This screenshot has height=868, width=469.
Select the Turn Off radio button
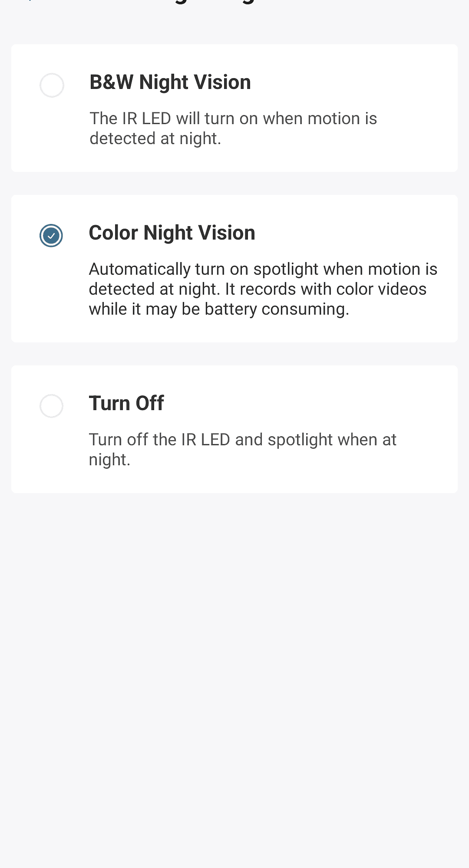tap(51, 406)
